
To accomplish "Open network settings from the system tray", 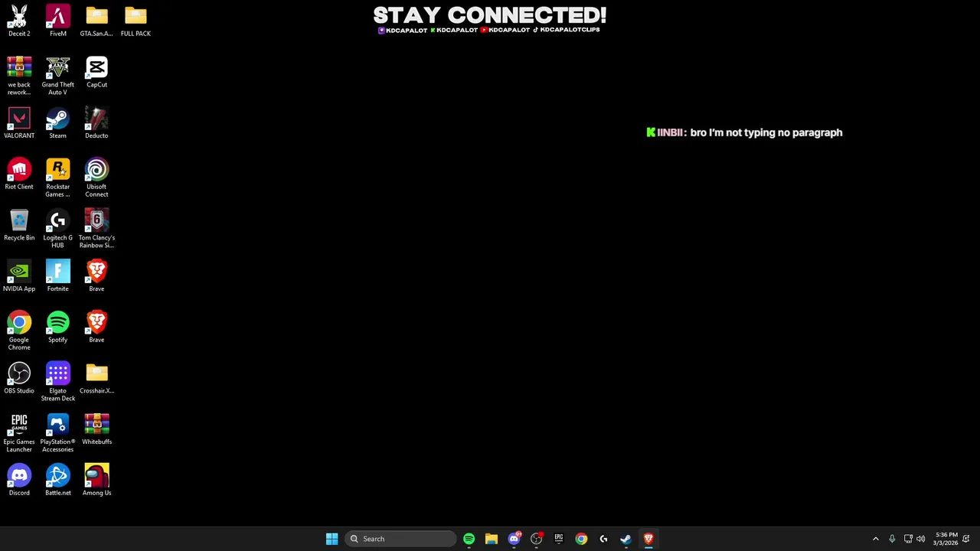I will 908,539.
